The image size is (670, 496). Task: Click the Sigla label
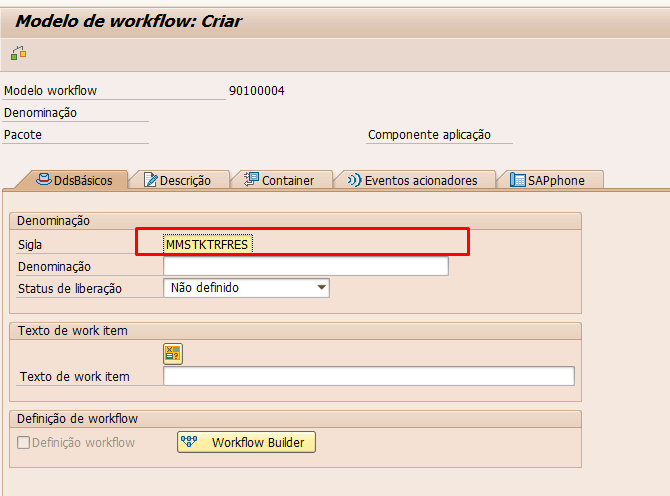pyautogui.click(x=30, y=245)
